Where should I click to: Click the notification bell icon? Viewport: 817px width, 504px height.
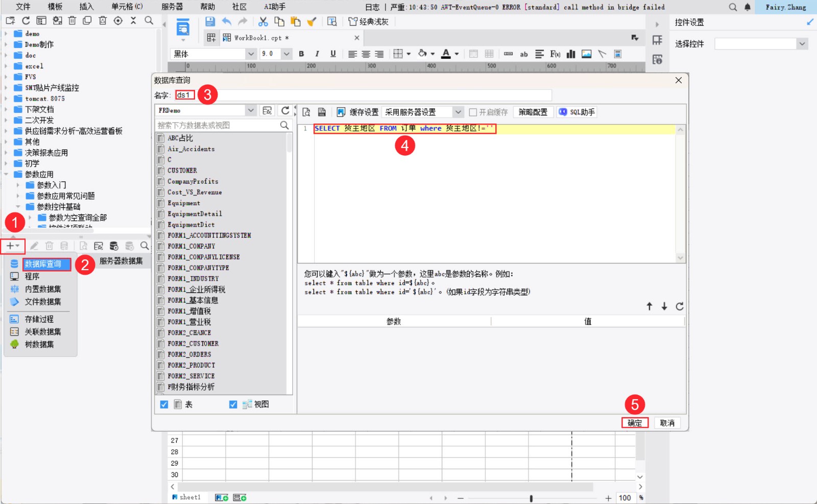pyautogui.click(x=748, y=7)
